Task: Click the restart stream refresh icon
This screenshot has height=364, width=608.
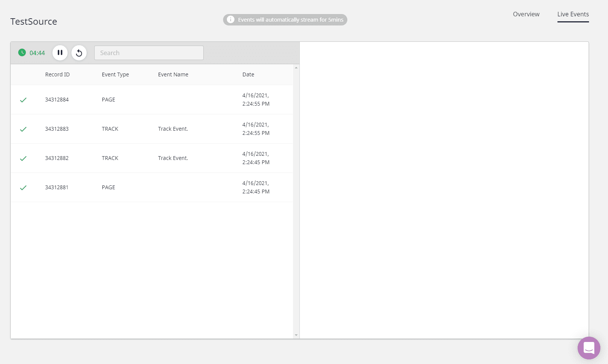Action: tap(79, 53)
